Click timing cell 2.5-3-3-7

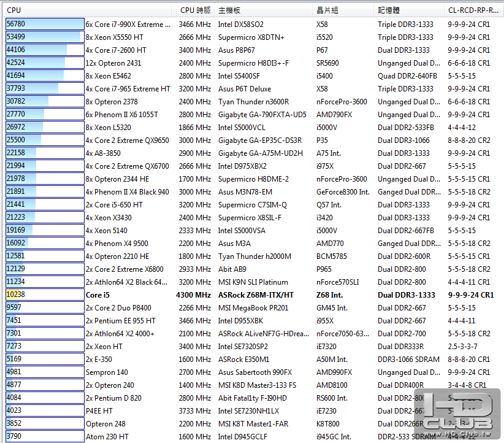tap(462, 347)
